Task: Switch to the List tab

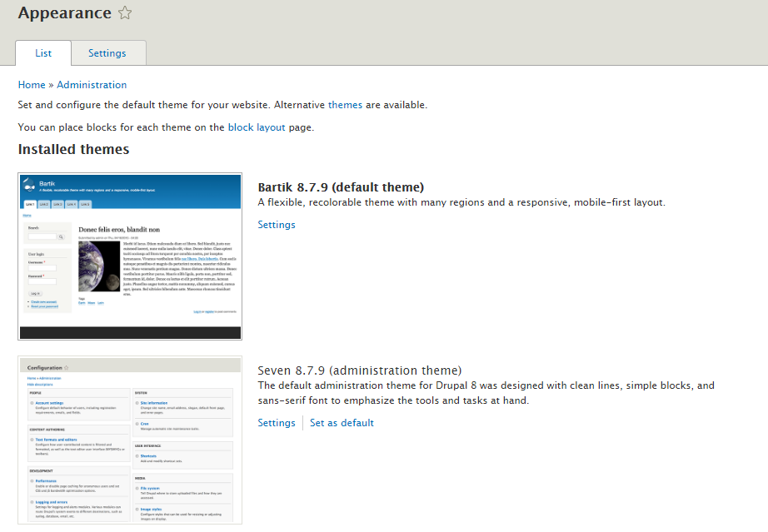Action: coord(43,52)
